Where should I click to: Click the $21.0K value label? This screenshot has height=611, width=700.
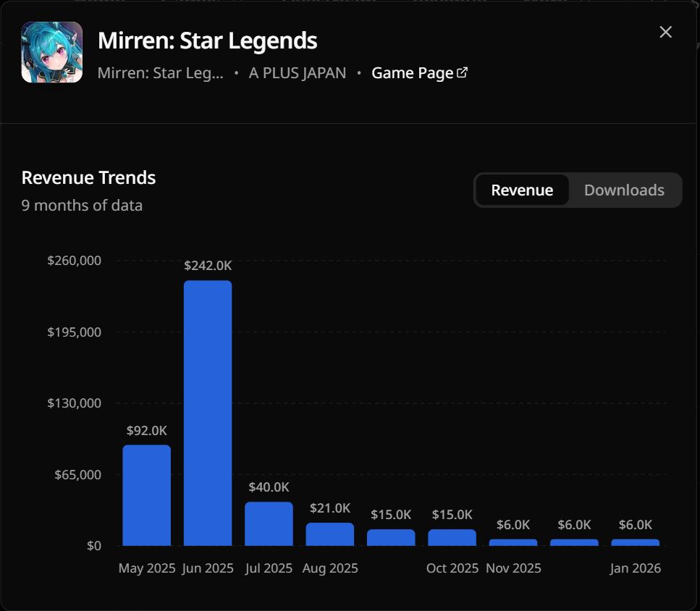(330, 508)
